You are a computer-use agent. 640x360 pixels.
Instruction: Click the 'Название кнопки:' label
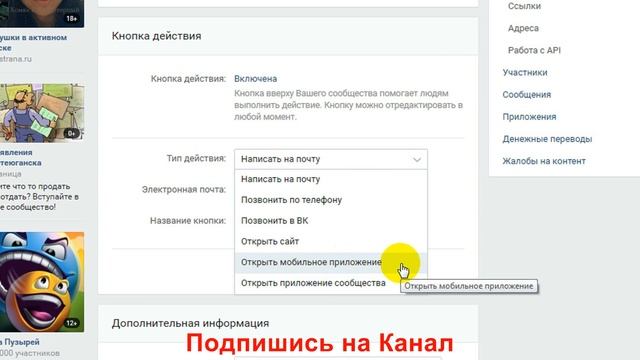coord(188,221)
